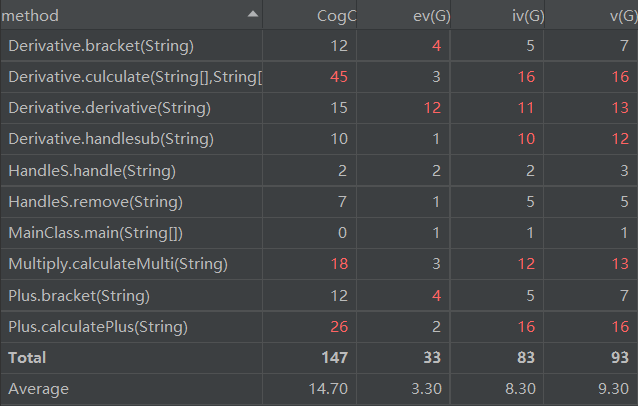Sort by the iv(G) column header

coord(521,15)
